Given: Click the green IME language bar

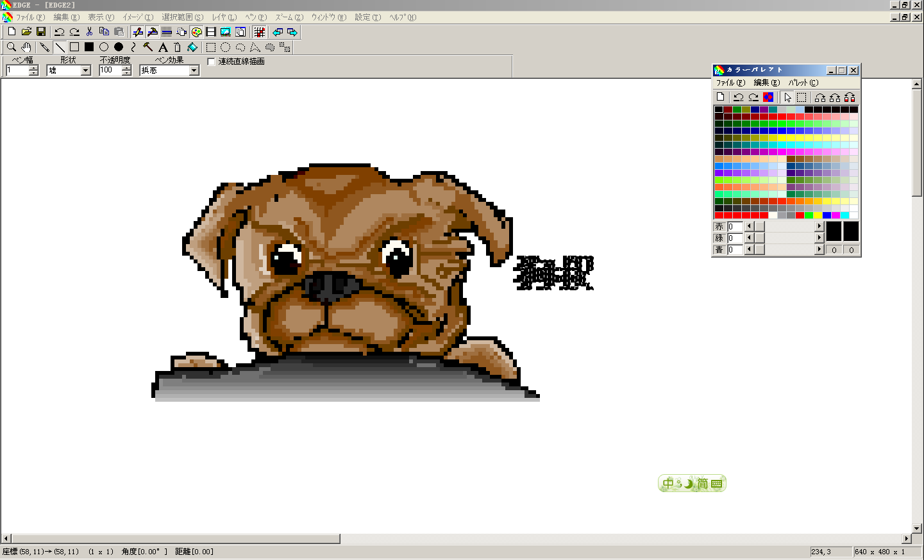Looking at the screenshot, I should point(692,484).
